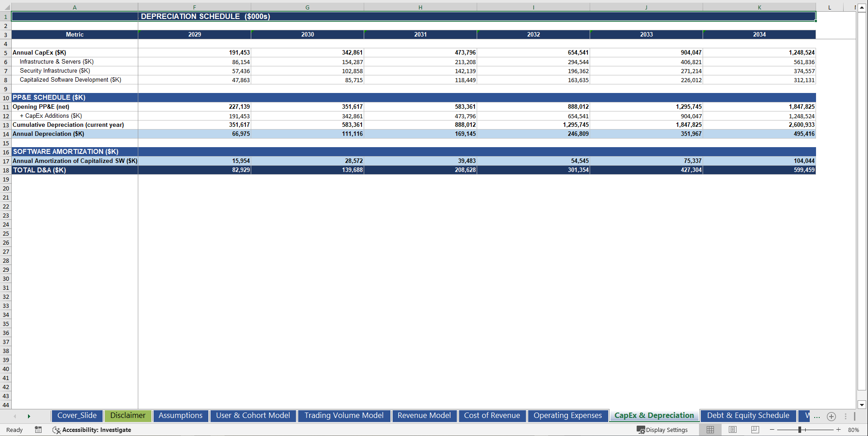Select row 18 TOTAL D&A header
This screenshot has width=868, height=436.
(x=6, y=170)
